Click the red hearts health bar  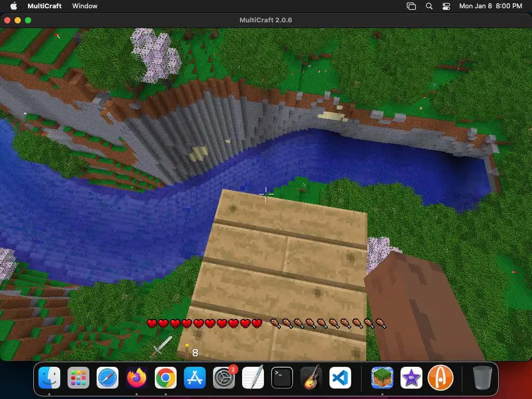tap(204, 323)
